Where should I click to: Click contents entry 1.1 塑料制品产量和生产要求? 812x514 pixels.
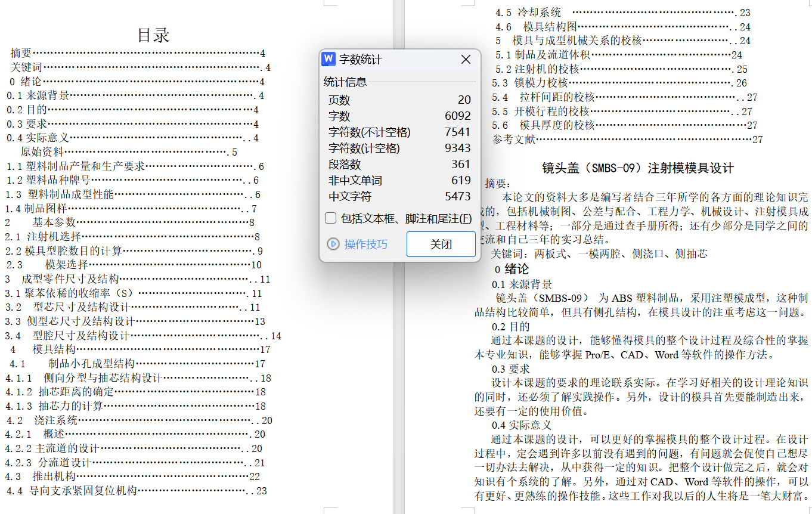point(135,166)
